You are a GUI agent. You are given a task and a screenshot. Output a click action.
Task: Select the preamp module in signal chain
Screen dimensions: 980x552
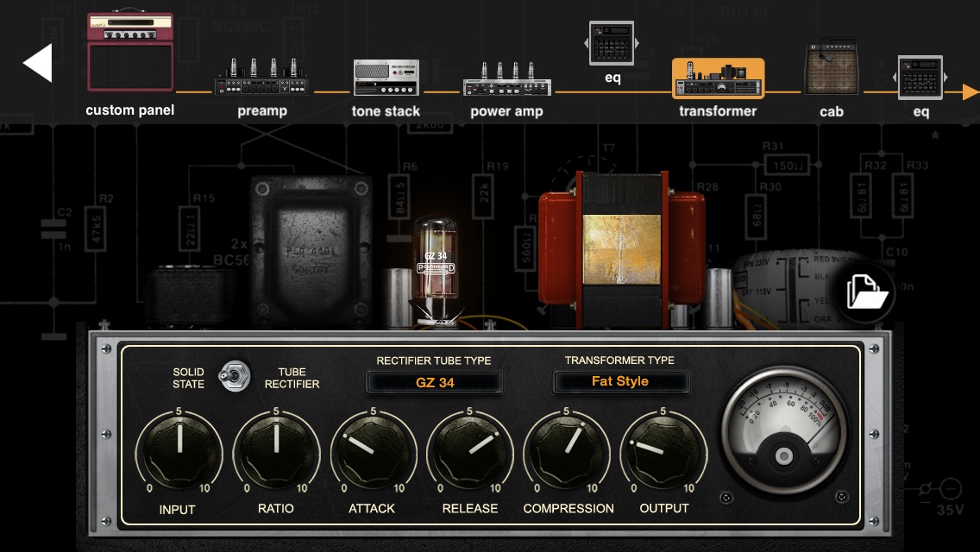(x=261, y=78)
